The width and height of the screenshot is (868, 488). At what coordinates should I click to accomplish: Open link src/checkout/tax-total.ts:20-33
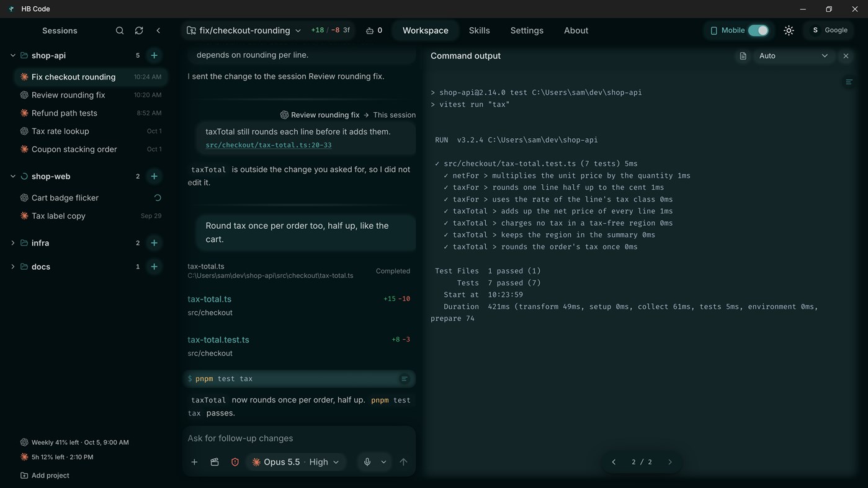[269, 145]
